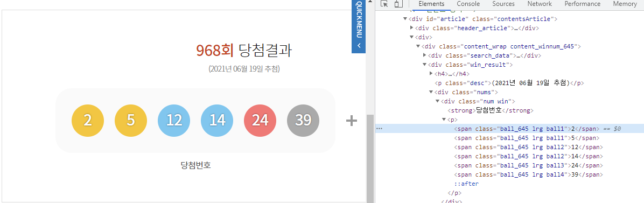Select the span line with value 12
Viewport: 644px width, 203px height.
(x=528, y=147)
